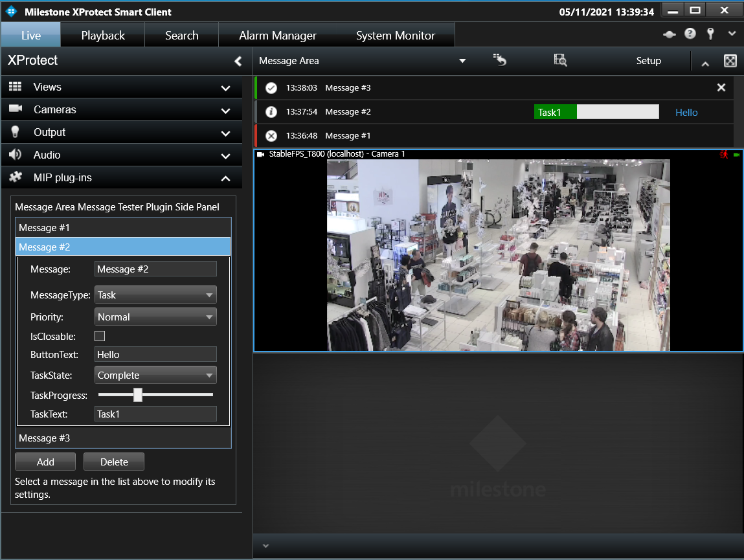744x560 pixels.
Task: Open the TaskState dropdown showing Complete
Action: pyautogui.click(x=155, y=375)
